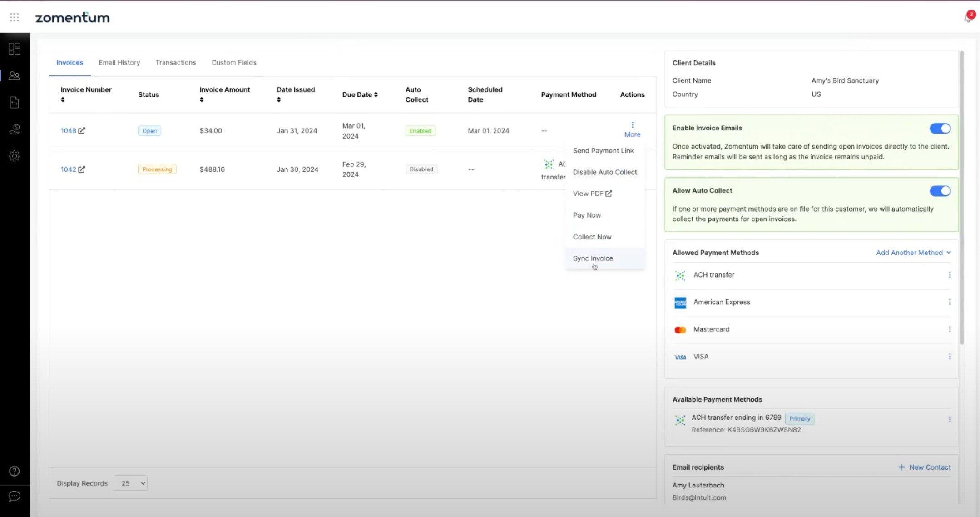Open the chat bubble icon
The width and height of the screenshot is (980, 517).
click(x=15, y=496)
